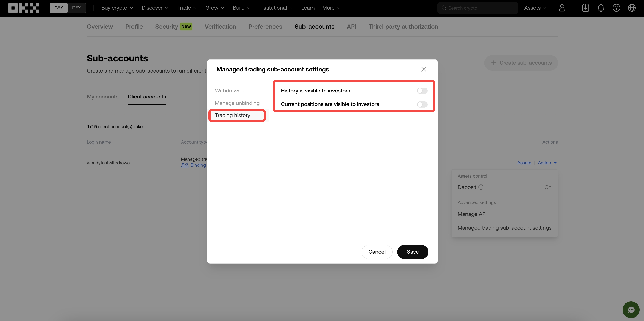644x321 pixels.
Task: Switch to the My accounts tab
Action: 102,97
